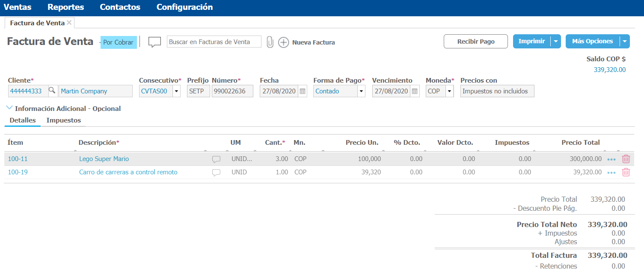Expand the Moneda COP dropdown
The image size is (644, 272).
point(449,91)
